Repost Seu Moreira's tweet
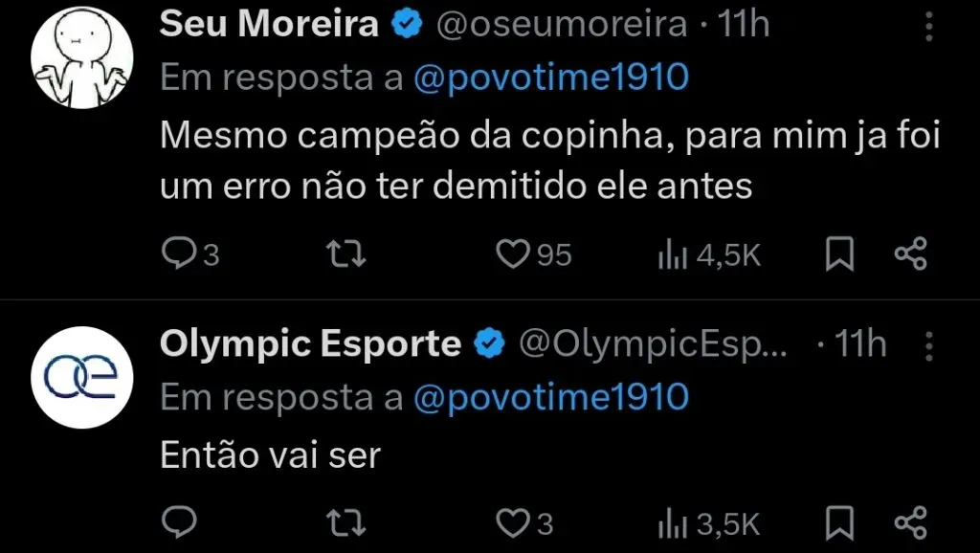This screenshot has height=553, width=980. point(345,254)
